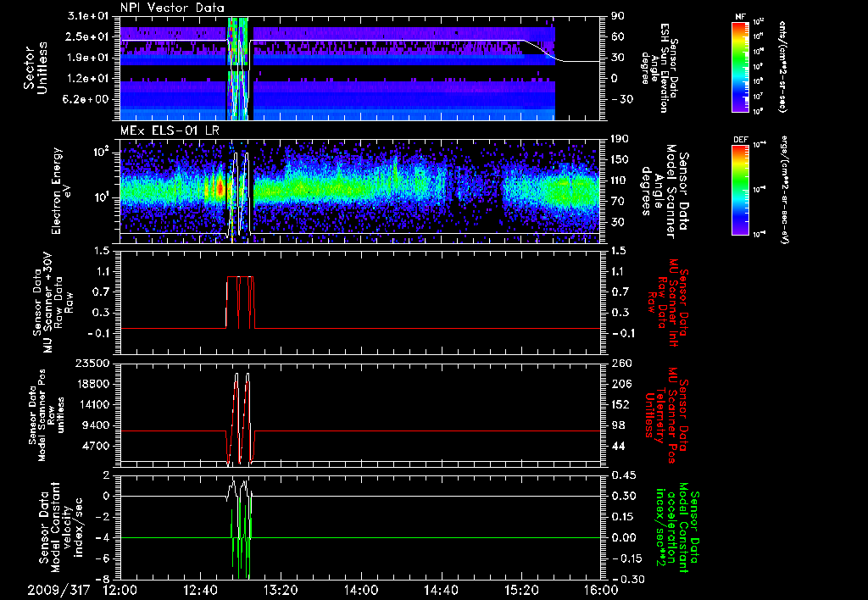Click the "70" scanner angle tick

click(618, 202)
